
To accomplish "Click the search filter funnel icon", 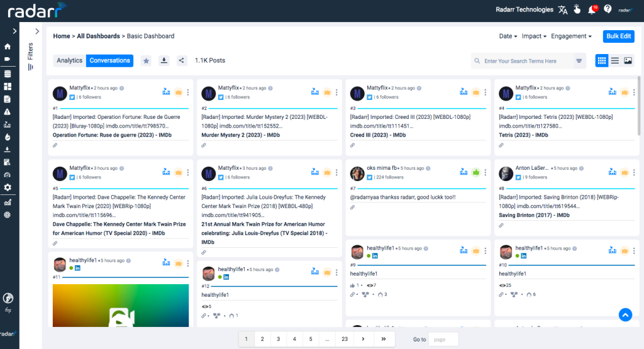I will click(x=579, y=61).
